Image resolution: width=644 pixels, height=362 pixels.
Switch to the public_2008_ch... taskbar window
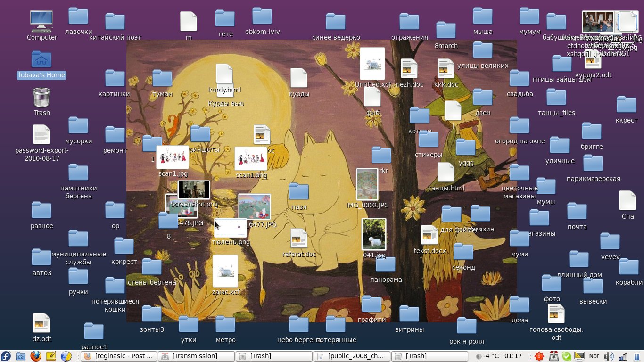[352, 356]
